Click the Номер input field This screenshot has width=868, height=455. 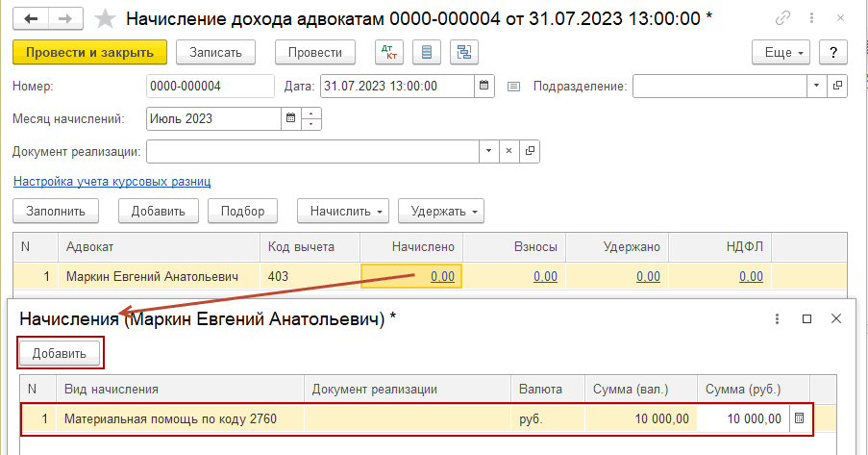coord(210,86)
